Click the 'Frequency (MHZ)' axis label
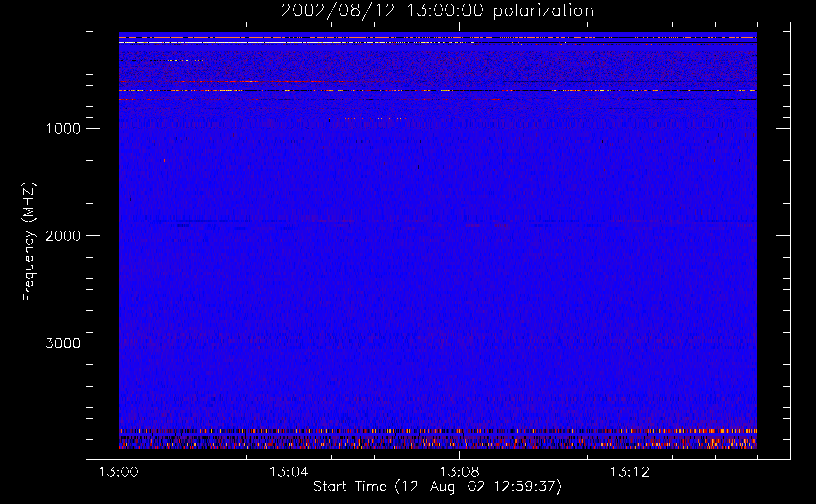 pyautogui.click(x=29, y=242)
